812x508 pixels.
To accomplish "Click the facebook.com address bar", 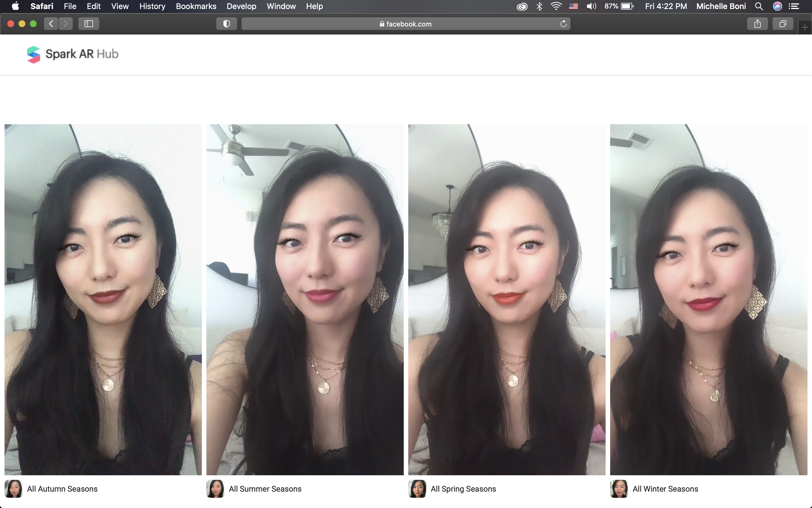I will pyautogui.click(x=406, y=24).
